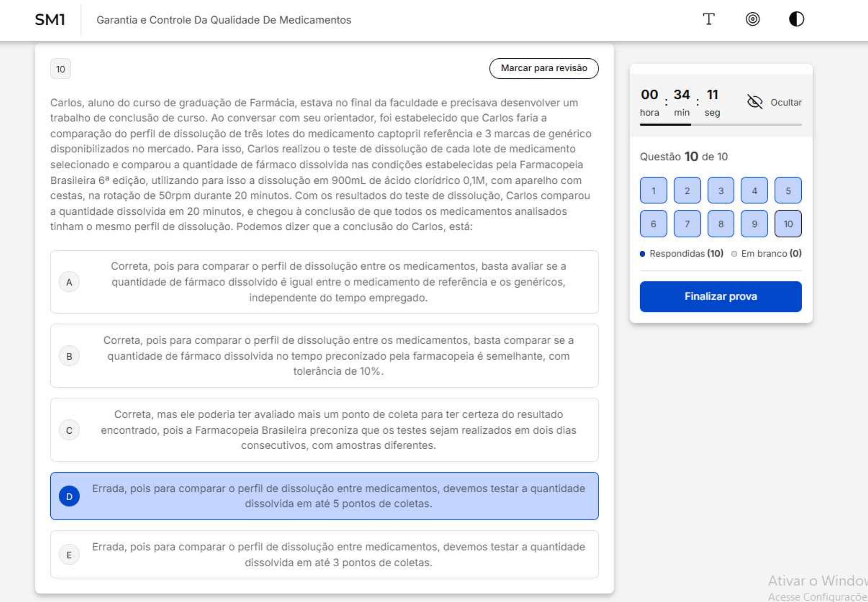Toggle the contrast half-circle icon

tap(796, 19)
